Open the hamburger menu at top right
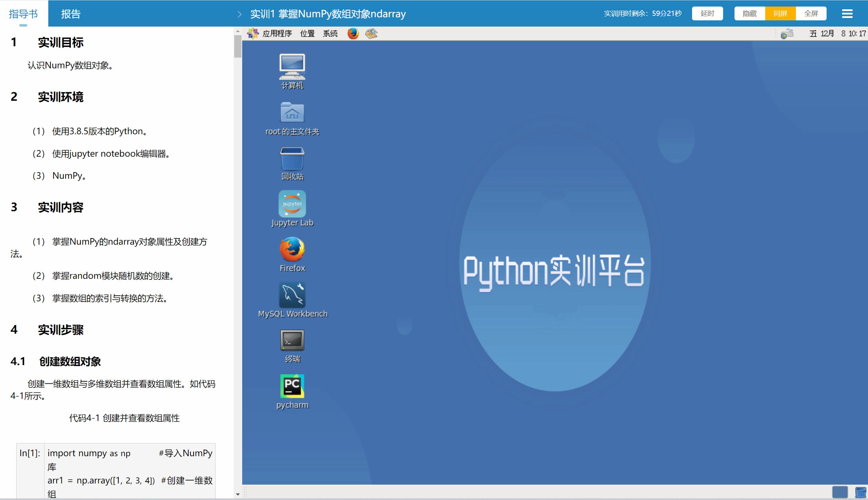Viewport: 868px width, 500px height. [847, 13]
